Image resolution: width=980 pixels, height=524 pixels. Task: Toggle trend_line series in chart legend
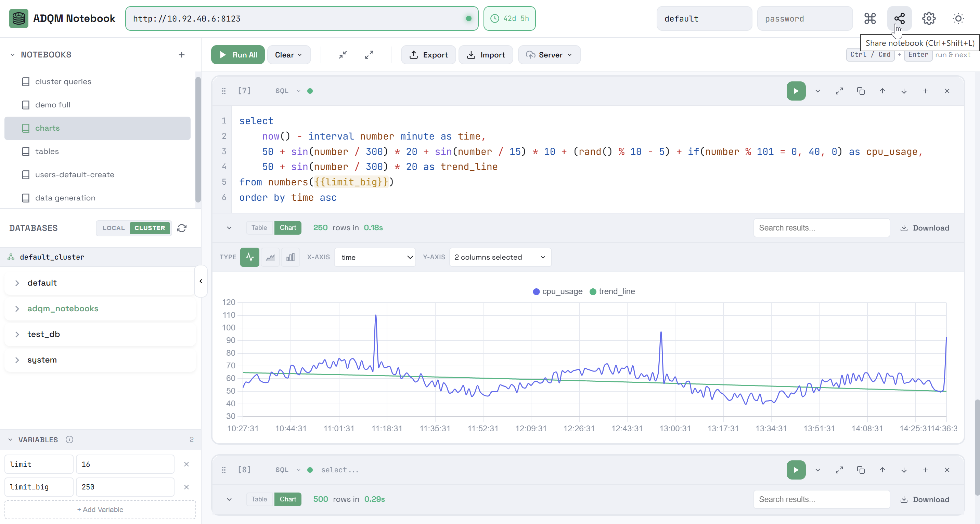pyautogui.click(x=612, y=292)
